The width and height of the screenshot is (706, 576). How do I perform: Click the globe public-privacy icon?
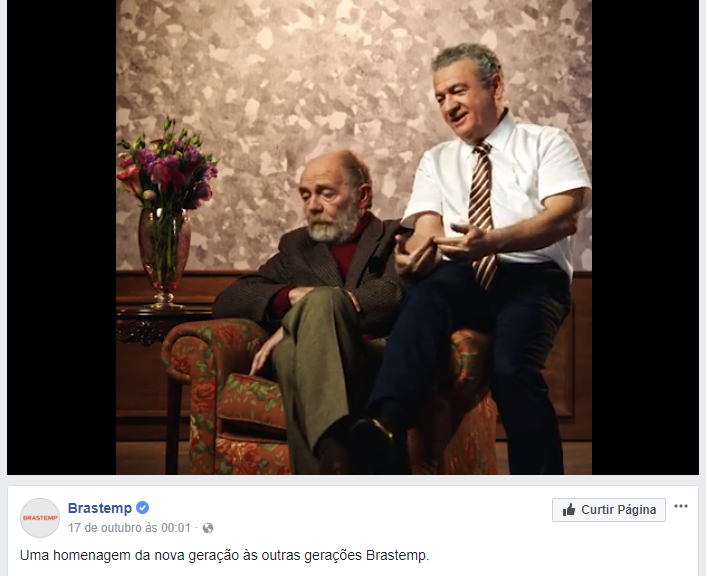click(x=208, y=528)
